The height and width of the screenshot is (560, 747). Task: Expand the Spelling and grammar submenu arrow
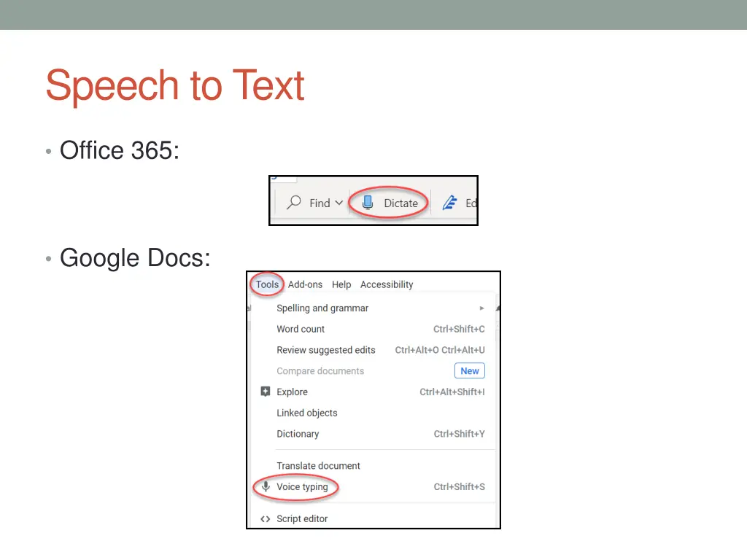click(x=481, y=308)
